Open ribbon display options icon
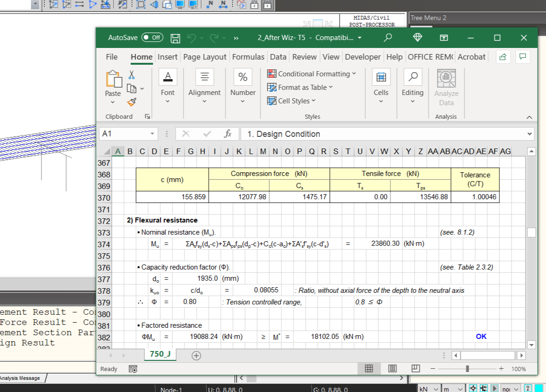 (x=444, y=38)
